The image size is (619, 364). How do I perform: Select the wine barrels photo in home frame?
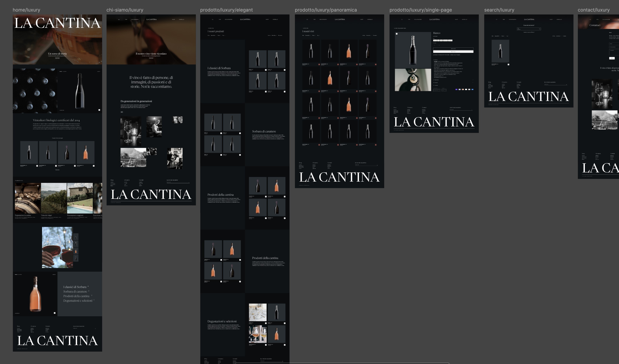(x=28, y=198)
